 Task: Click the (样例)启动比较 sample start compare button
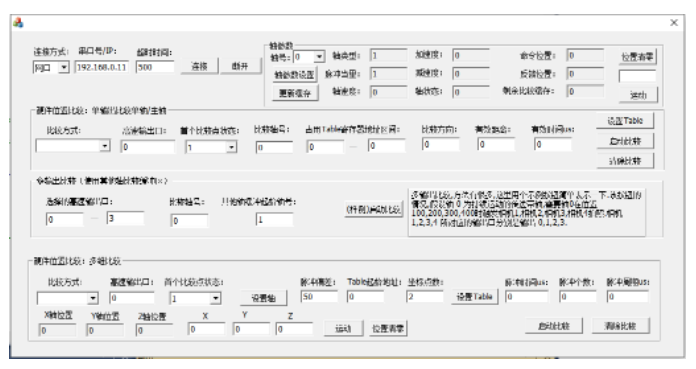[374, 209]
